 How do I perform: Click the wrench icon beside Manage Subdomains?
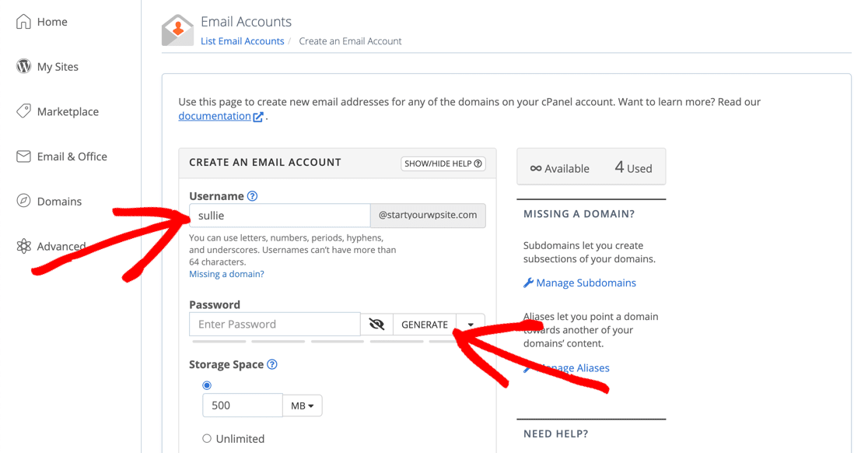(528, 283)
